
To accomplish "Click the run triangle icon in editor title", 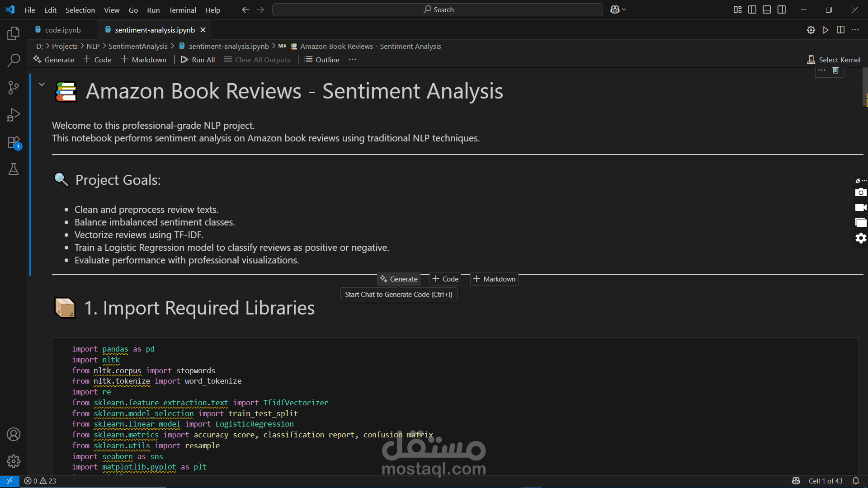I will coord(826,30).
